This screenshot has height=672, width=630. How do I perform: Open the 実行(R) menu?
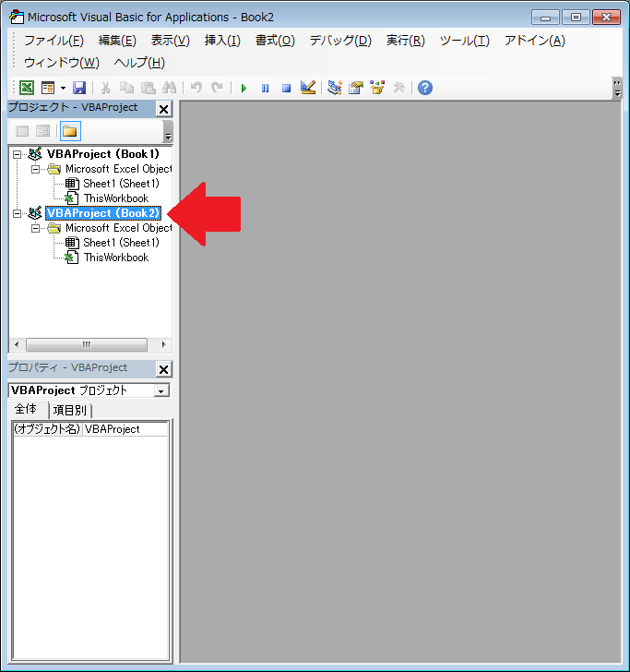tap(406, 41)
